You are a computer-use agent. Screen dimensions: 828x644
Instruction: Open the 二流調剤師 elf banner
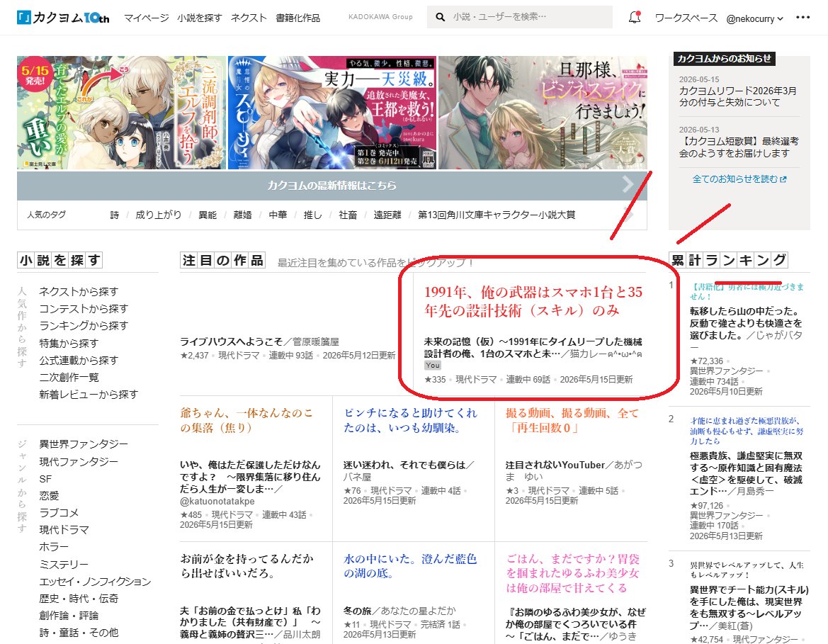click(x=121, y=113)
